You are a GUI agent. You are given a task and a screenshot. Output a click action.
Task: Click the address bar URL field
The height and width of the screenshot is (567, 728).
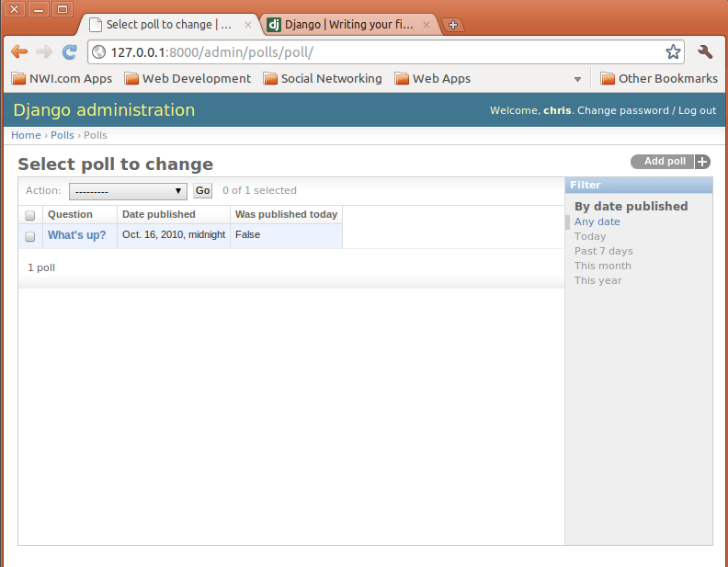click(386, 52)
